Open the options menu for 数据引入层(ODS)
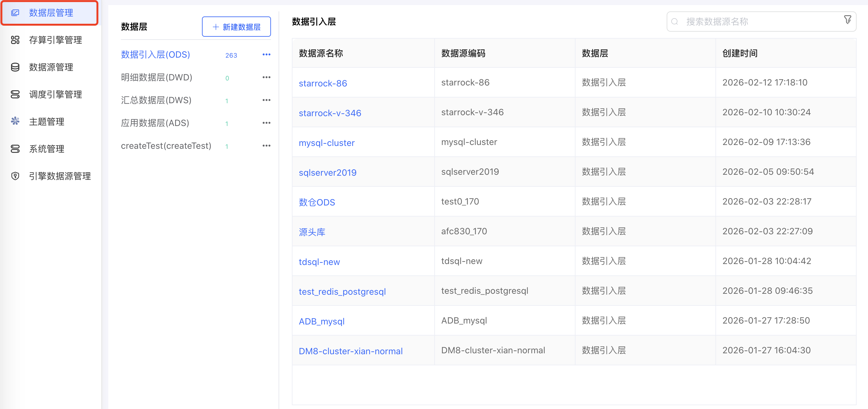Viewport: 868px width, 409px height. [x=267, y=54]
